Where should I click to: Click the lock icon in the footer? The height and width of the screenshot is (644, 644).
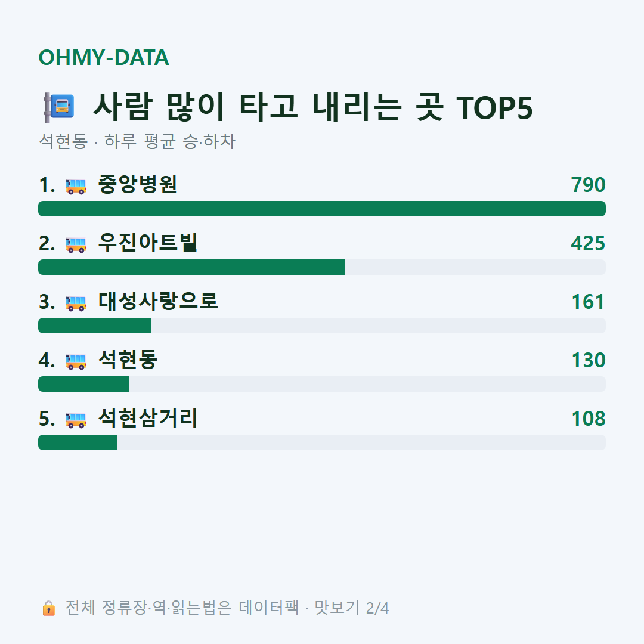pos(48,608)
